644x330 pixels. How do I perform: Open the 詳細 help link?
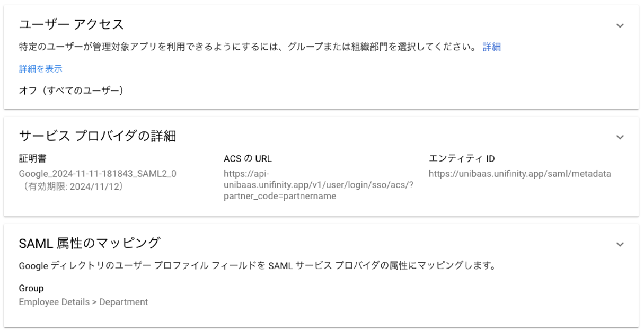point(491,47)
